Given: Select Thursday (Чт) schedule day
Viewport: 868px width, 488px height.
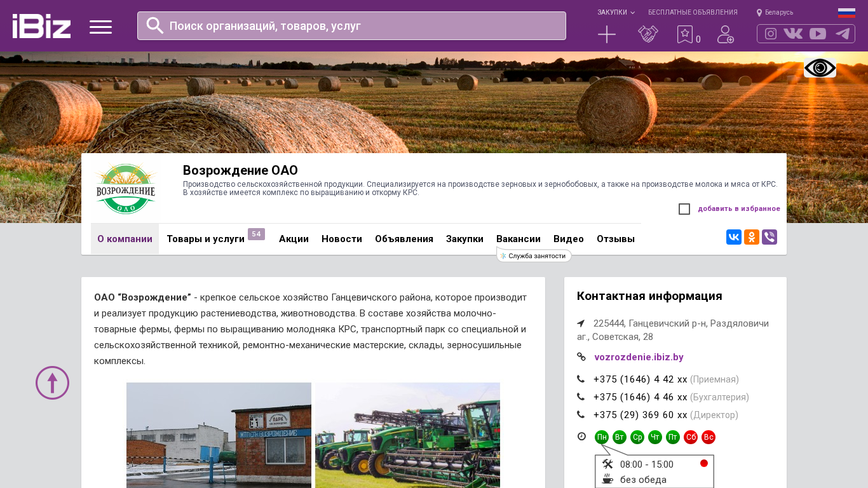Looking at the screenshot, I should (x=655, y=437).
